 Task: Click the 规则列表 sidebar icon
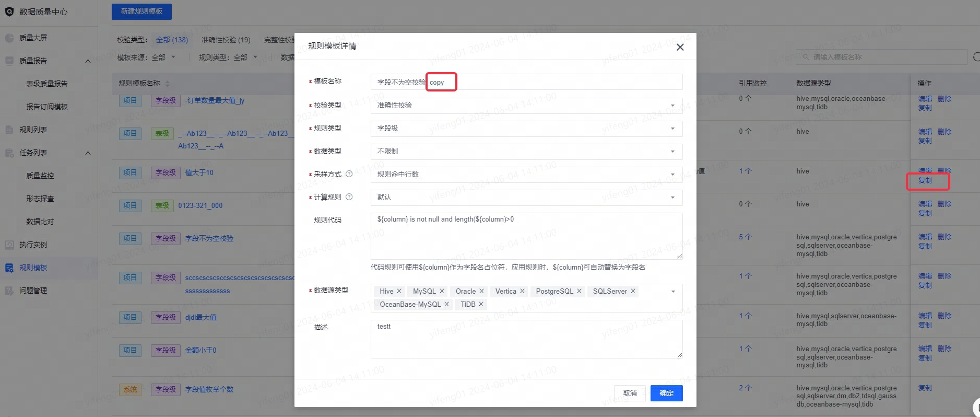9,130
